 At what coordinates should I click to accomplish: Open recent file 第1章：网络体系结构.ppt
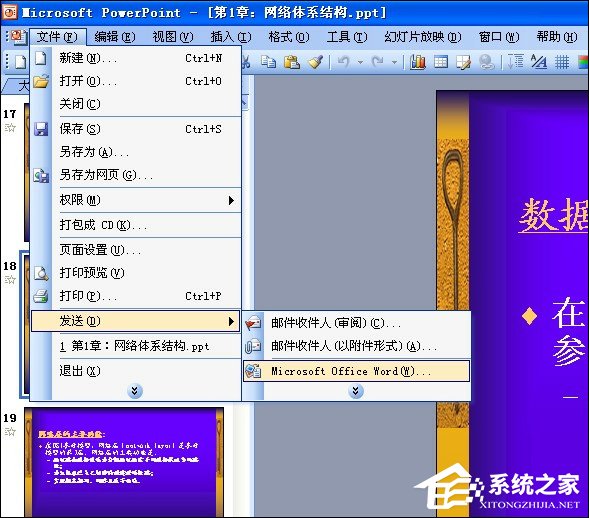[x=136, y=346]
